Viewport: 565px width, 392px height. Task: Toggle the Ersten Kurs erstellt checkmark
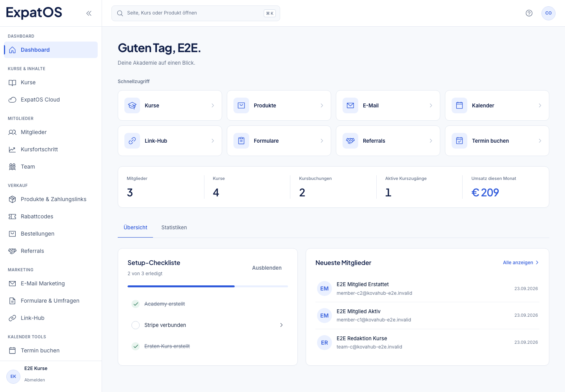click(x=135, y=346)
